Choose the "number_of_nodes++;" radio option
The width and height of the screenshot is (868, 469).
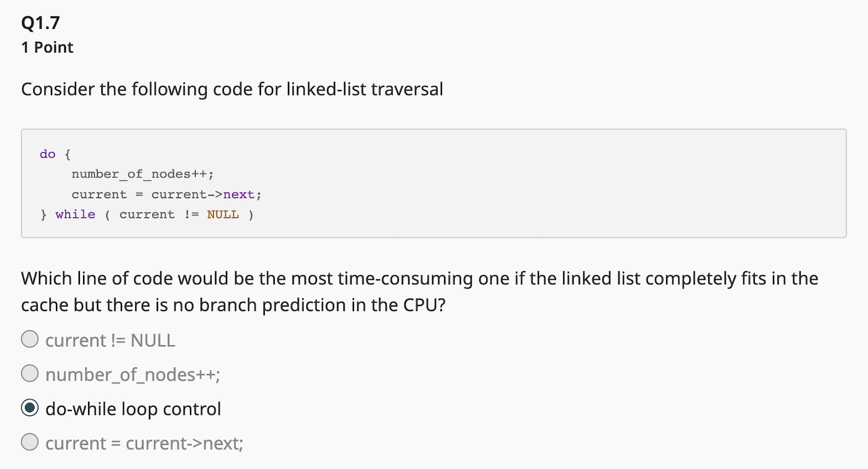coord(30,375)
